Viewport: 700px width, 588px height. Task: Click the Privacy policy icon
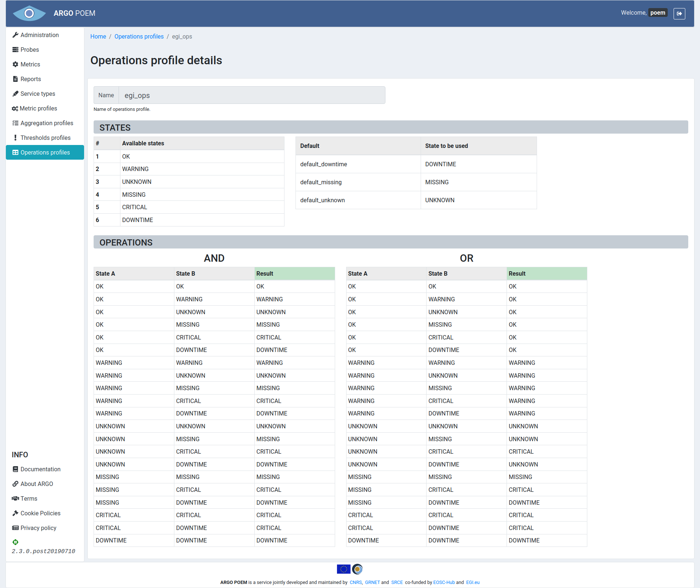coord(15,528)
